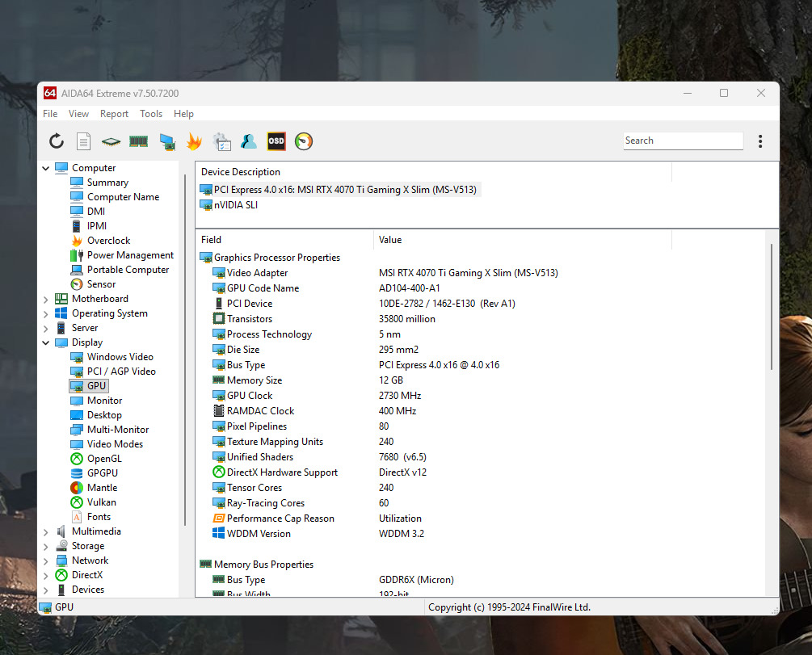Image resolution: width=812 pixels, height=655 pixels.
Task: Collapse the Computer tree node
Action: 45,168
